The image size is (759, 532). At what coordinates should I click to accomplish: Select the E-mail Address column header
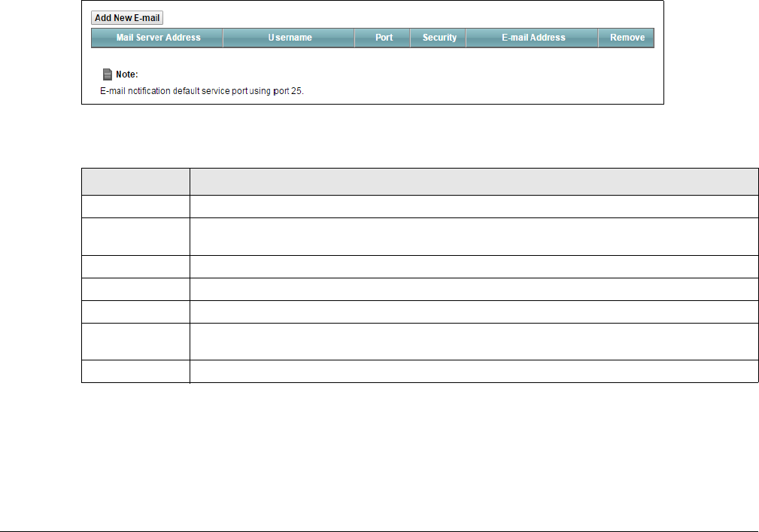click(x=532, y=38)
